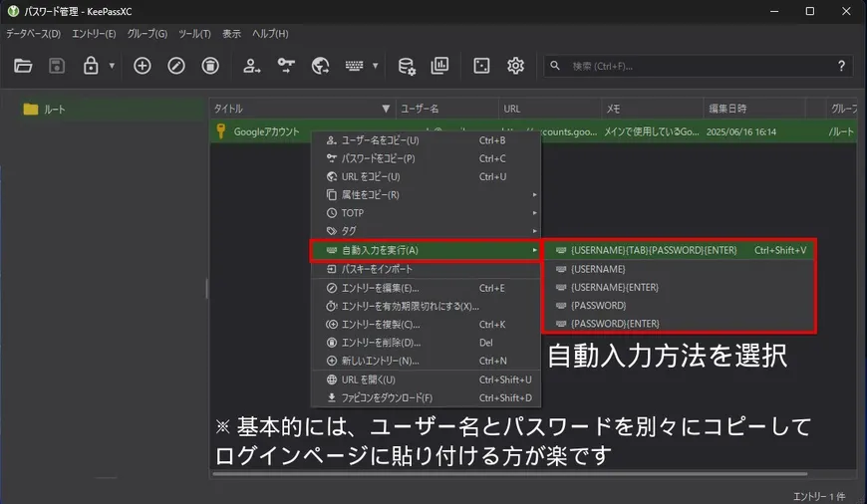
Task: Select {PASSWORD}{ENTER} auto-type option
Action: coord(680,324)
